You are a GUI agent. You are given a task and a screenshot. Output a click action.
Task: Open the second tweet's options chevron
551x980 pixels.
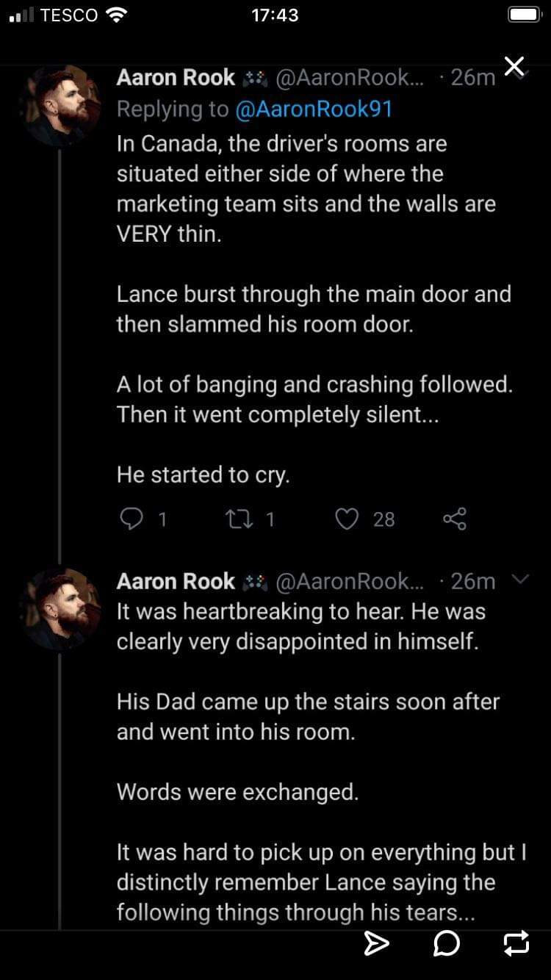tap(519, 580)
